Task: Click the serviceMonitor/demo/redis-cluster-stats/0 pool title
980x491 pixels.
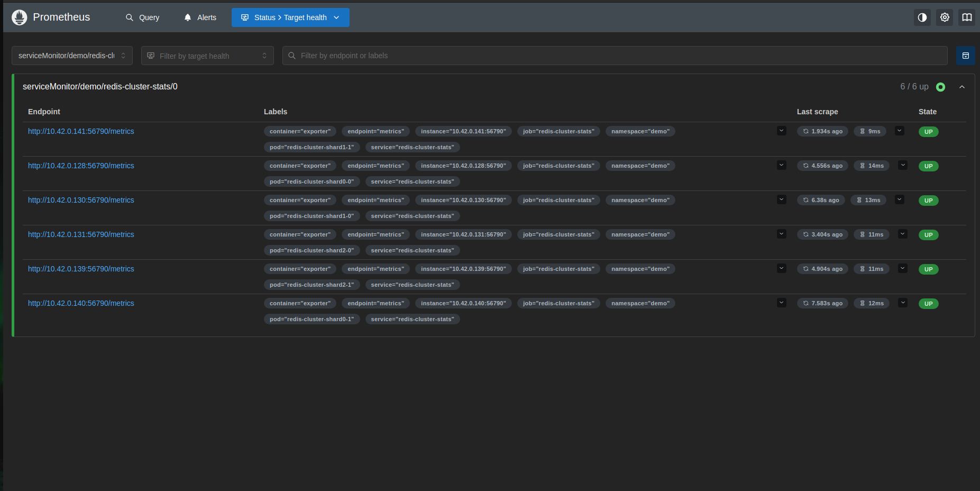Action: tap(100, 87)
